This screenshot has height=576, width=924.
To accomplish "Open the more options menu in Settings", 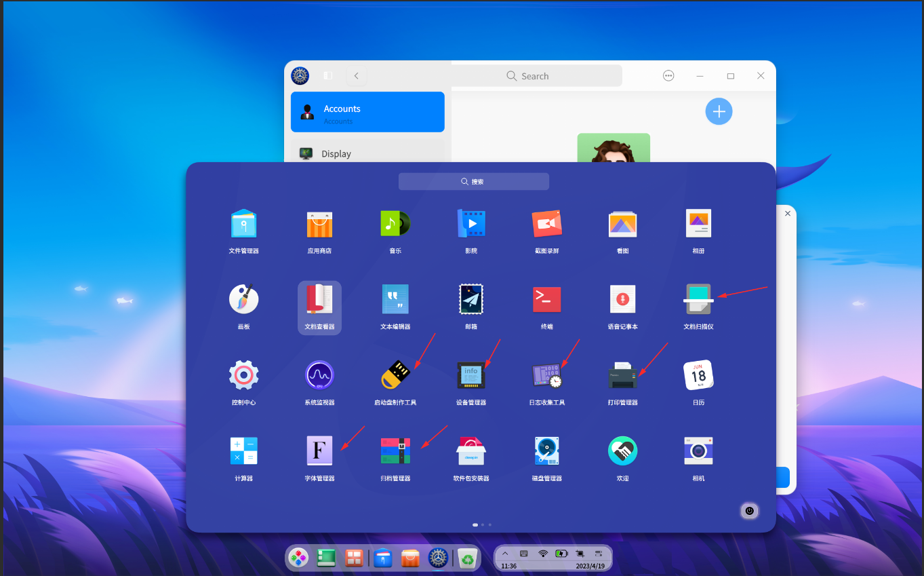I will pos(668,75).
